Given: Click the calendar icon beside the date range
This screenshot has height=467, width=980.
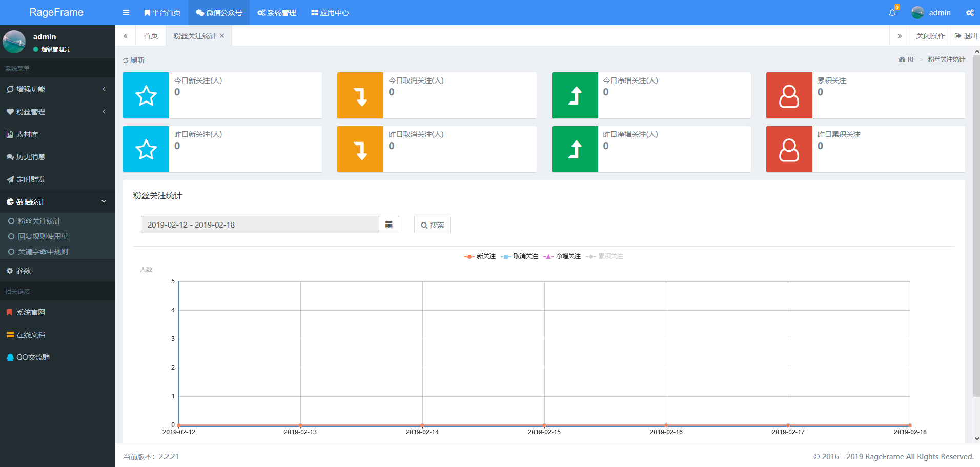Looking at the screenshot, I should pos(389,225).
